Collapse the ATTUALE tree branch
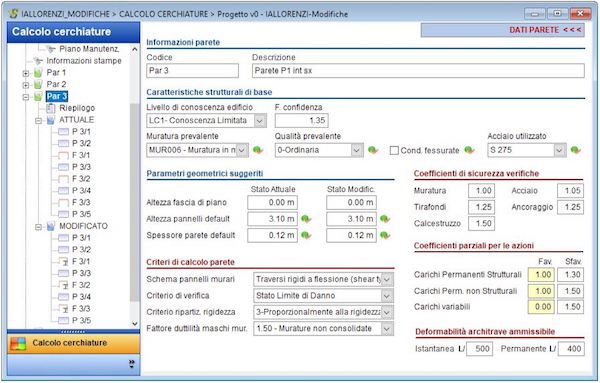Screen dimensions: 600x383 pos(38,121)
